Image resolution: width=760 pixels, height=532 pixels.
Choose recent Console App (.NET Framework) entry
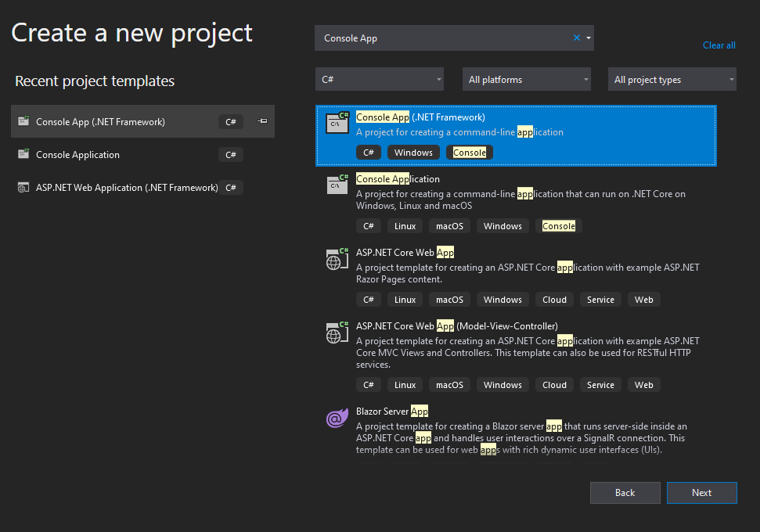click(x=142, y=121)
